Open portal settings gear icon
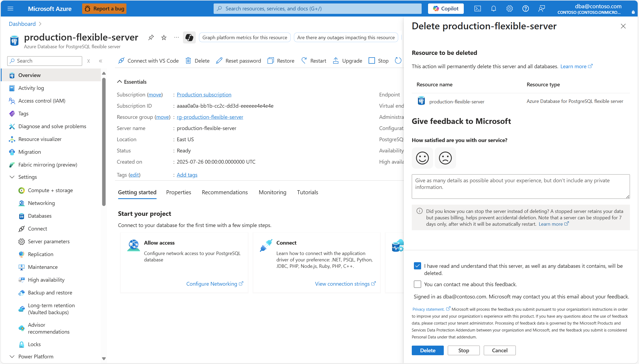The width and height of the screenshot is (639, 364). (509, 9)
